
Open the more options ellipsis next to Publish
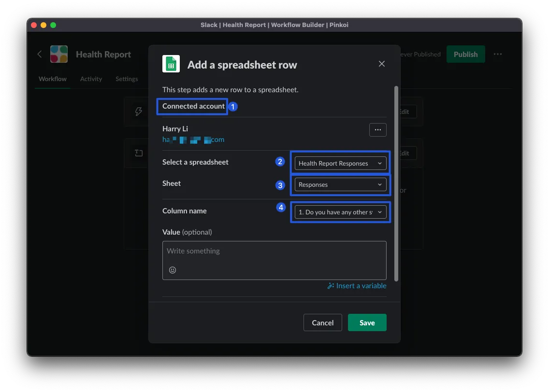coord(498,54)
